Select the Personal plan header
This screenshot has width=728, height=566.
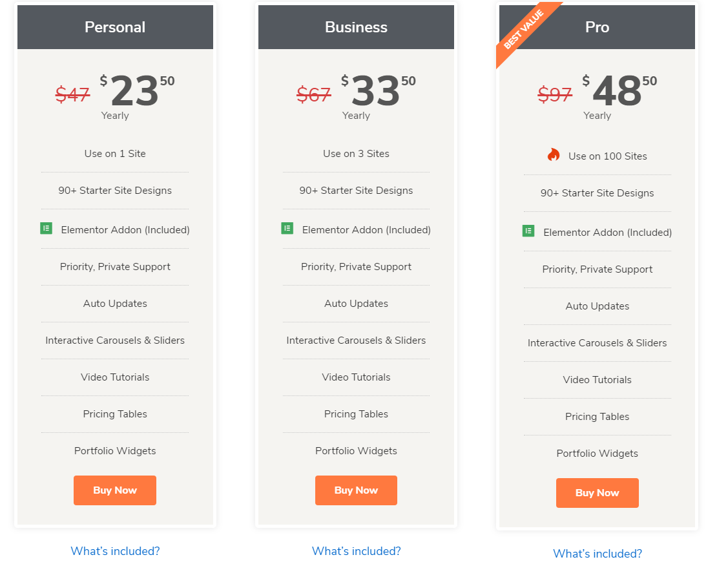click(x=114, y=27)
